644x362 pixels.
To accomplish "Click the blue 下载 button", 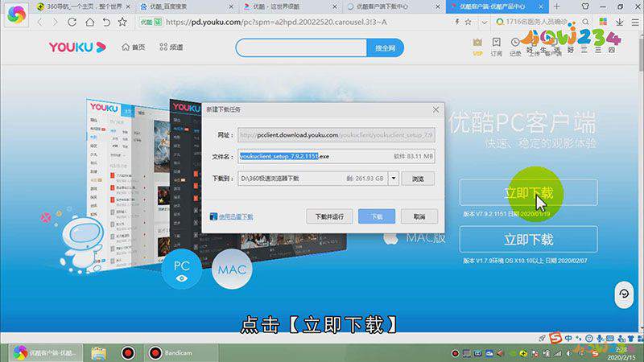I will (x=377, y=216).
